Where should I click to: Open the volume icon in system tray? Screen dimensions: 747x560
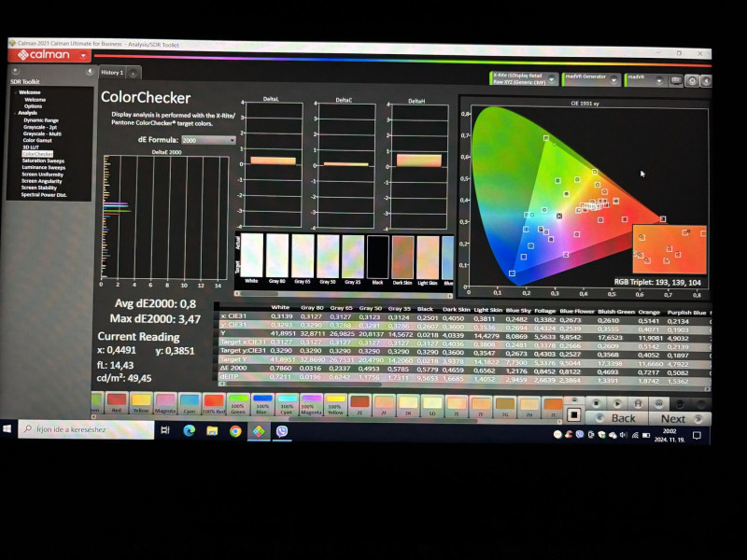[624, 435]
